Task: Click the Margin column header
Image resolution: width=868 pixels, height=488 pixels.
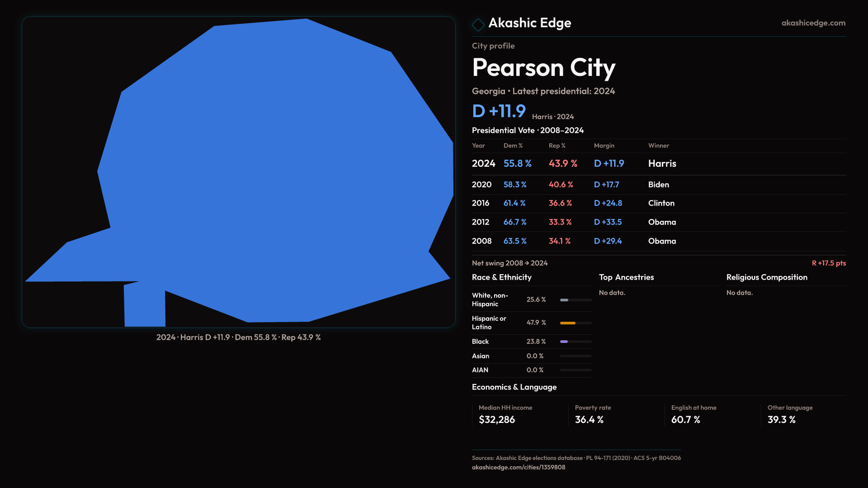Action: 604,145
